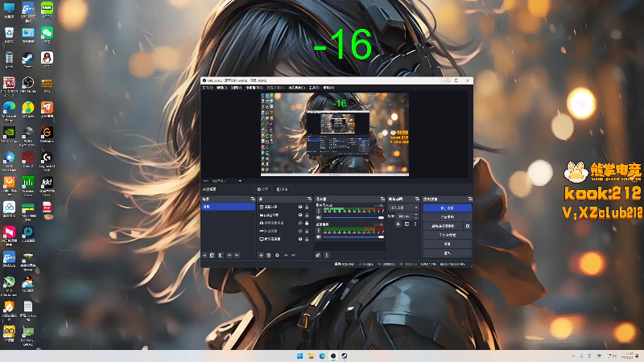
Task: Open WeGame desktop shortcut
Action: pyautogui.click(x=47, y=135)
